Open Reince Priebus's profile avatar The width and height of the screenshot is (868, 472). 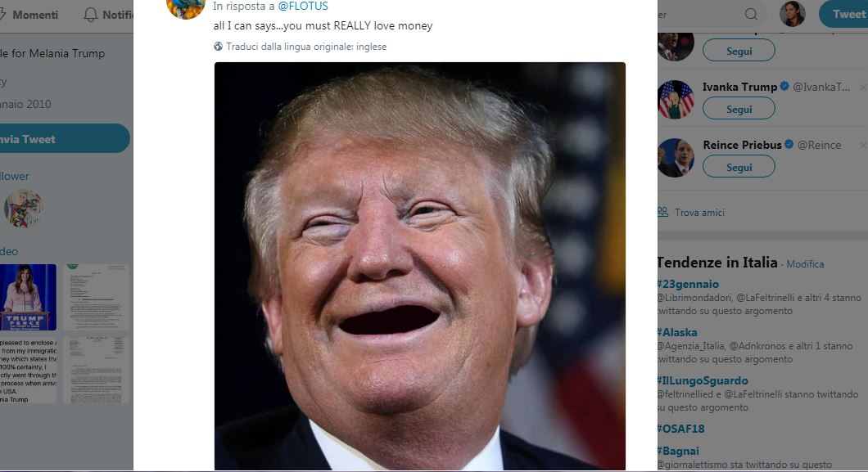(x=676, y=158)
